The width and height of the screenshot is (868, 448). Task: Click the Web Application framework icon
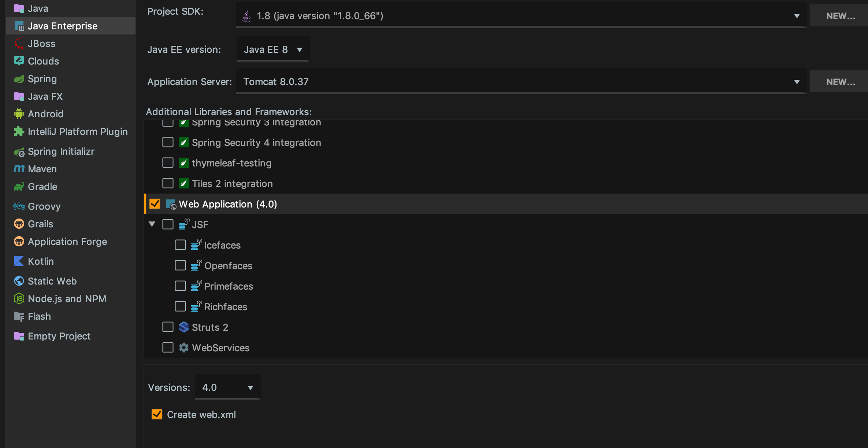[x=171, y=204]
